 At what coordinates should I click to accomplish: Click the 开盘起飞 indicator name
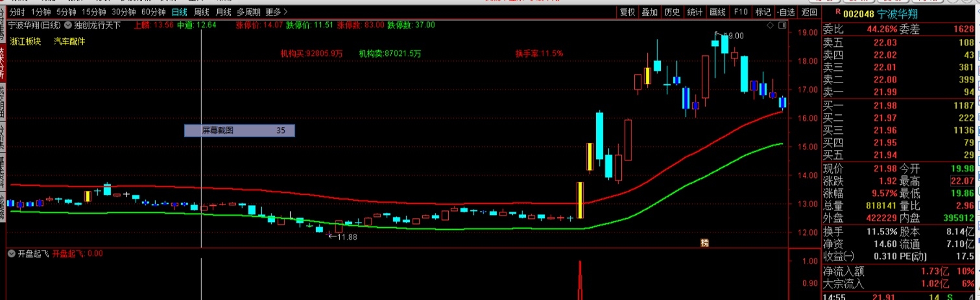pyautogui.click(x=33, y=254)
